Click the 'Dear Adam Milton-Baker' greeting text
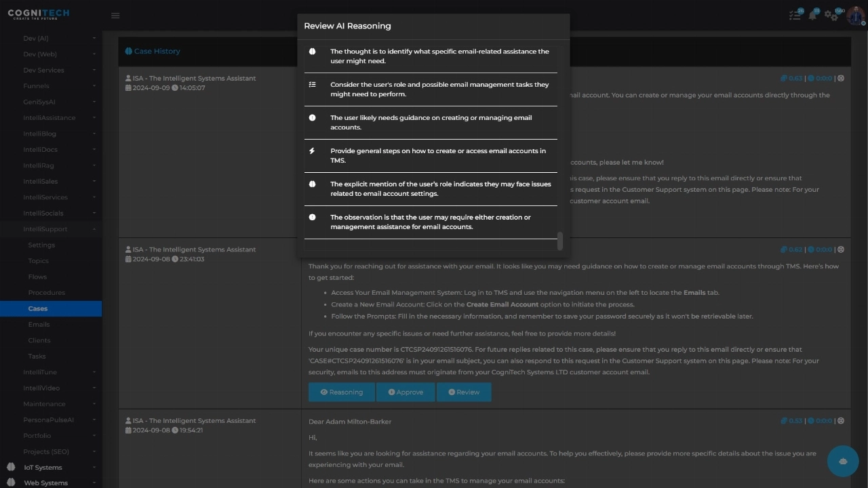 (x=350, y=422)
